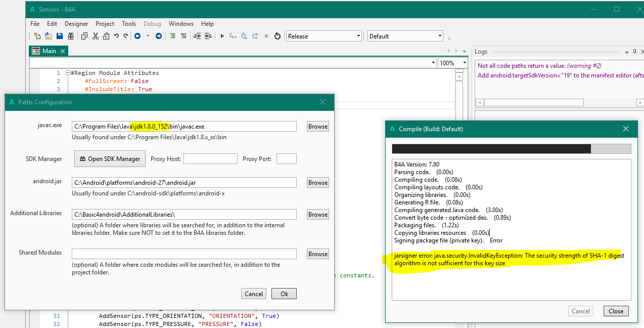
Task: Click the Cut scissors icon in toolbar
Action: click(x=95, y=36)
